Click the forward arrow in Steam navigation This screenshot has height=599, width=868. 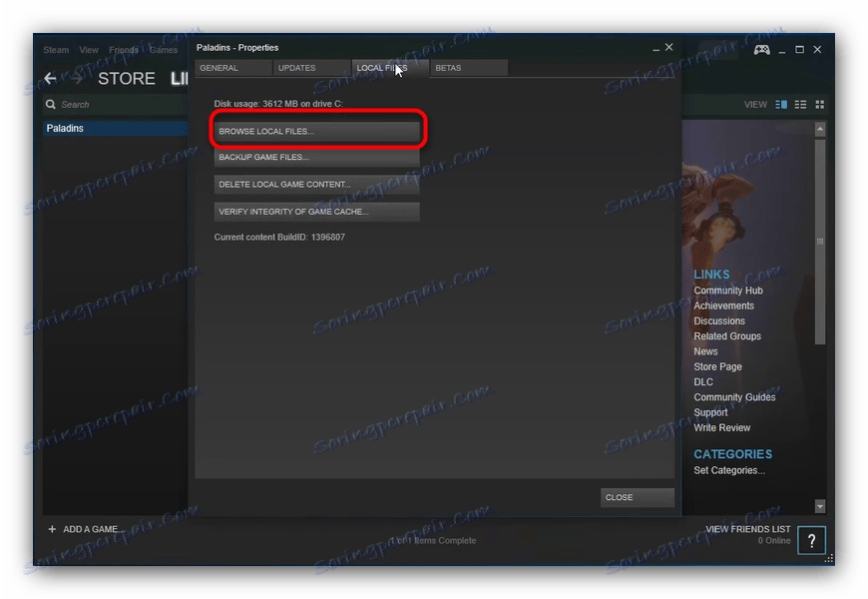(77, 78)
